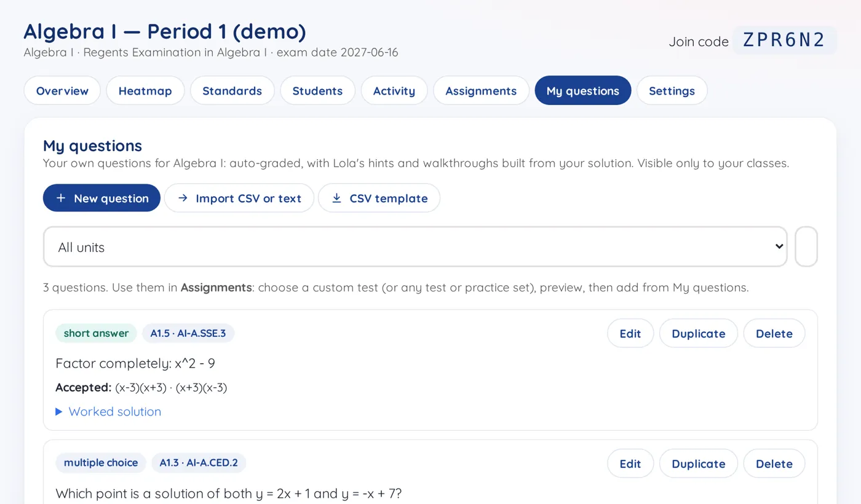Click the accepted answer (x-3)(x+3) text
The image size is (861, 504).
[x=140, y=388]
